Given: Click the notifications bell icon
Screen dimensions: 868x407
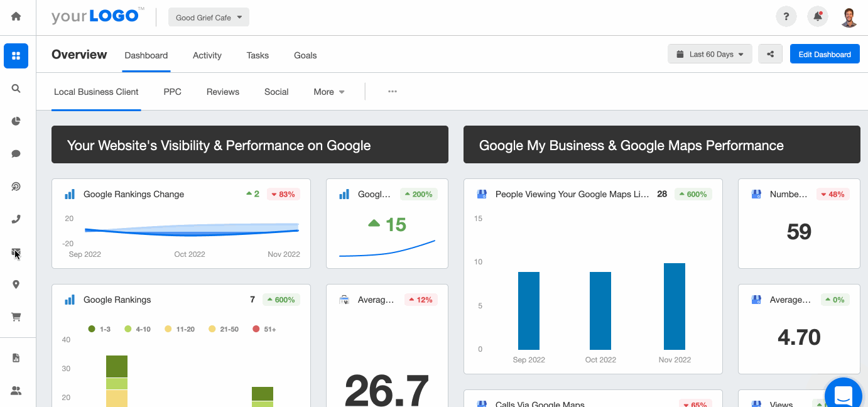Looking at the screenshot, I should 818,17.
